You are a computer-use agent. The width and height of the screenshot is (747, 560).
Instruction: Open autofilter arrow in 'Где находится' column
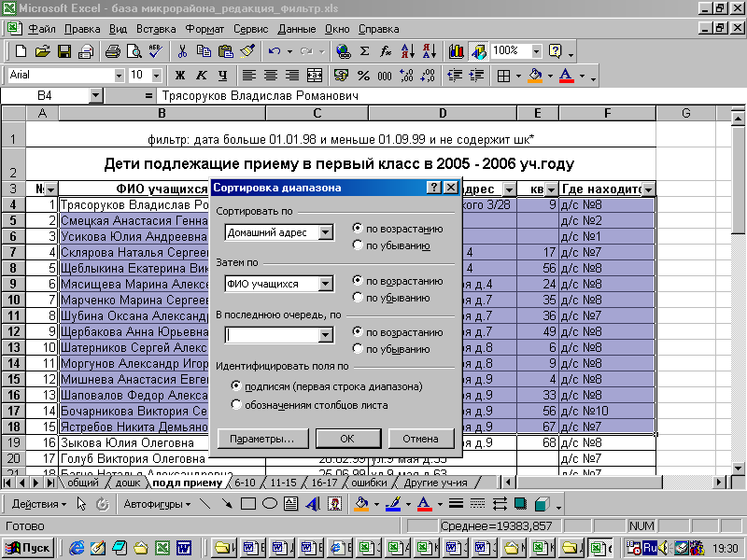[x=648, y=189]
